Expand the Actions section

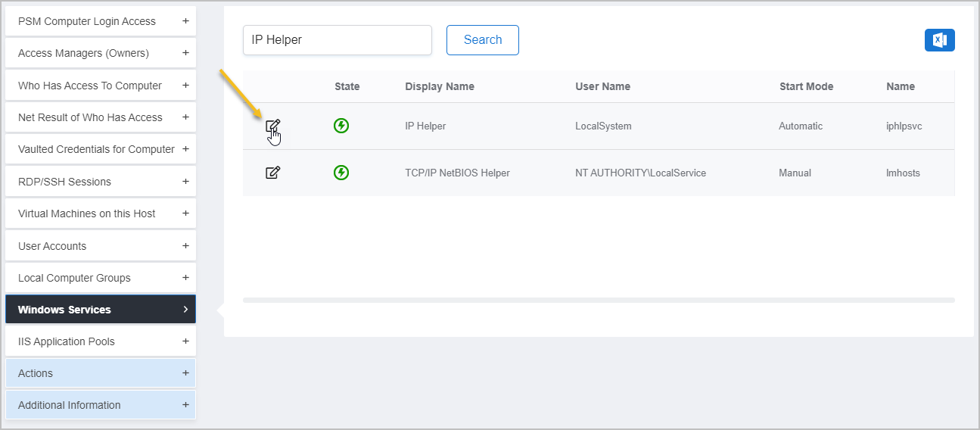(x=100, y=373)
